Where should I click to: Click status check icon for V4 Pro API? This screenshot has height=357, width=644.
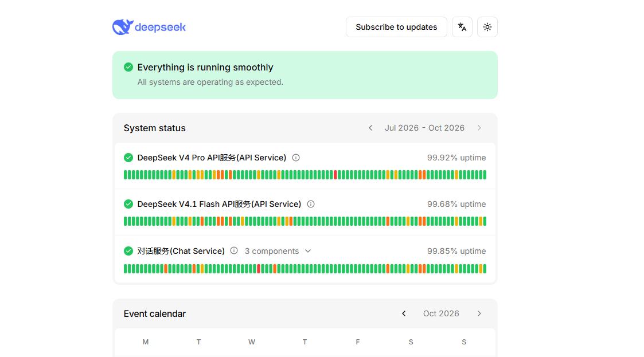128,158
